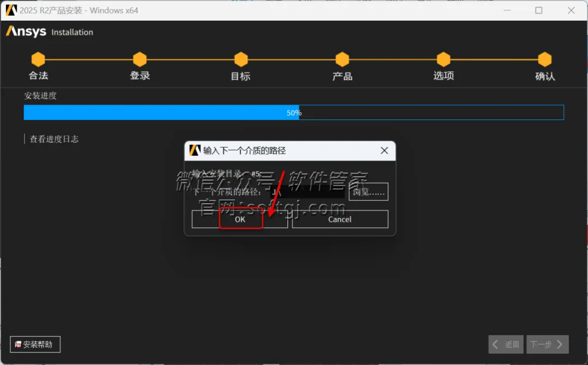Click the 下一个介质的路径 label
Screen dimensions: 588x365
227,192
